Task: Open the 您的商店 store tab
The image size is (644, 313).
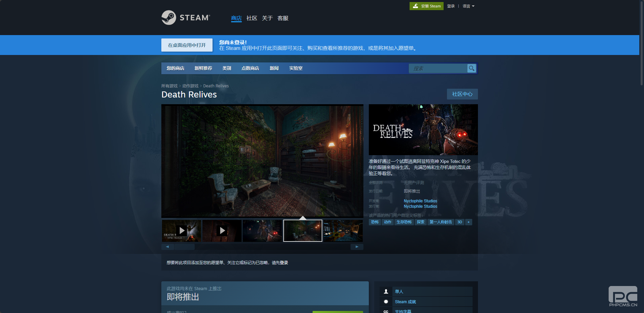Action: 175,68
